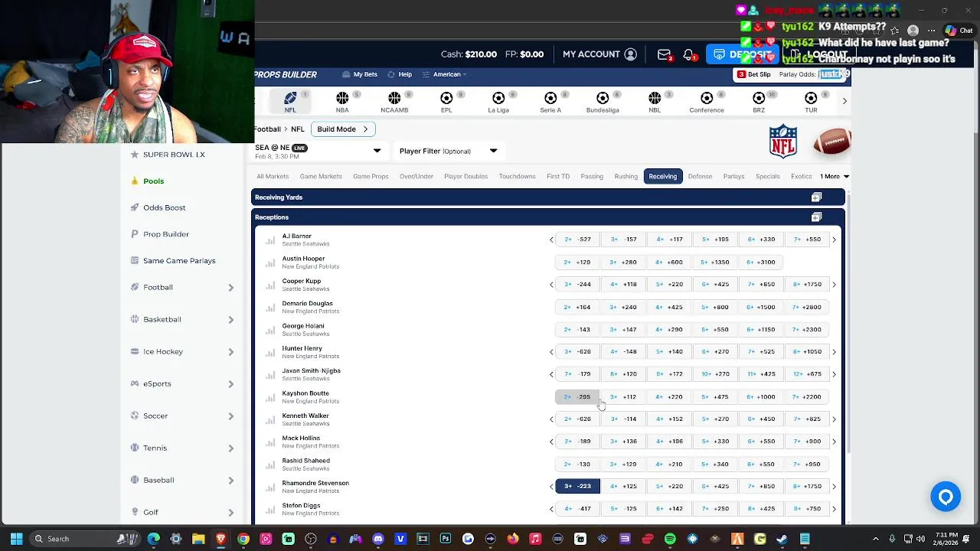This screenshot has height=551, width=980.
Task: Select Rashid Shaheed 4+ receptions +210
Action: tap(669, 464)
